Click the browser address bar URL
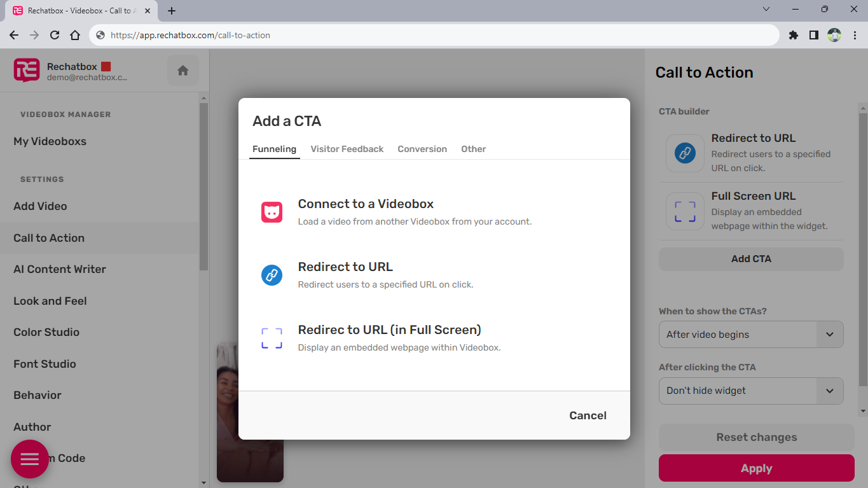Viewport: 868px width, 488px height. pyautogui.click(x=191, y=35)
